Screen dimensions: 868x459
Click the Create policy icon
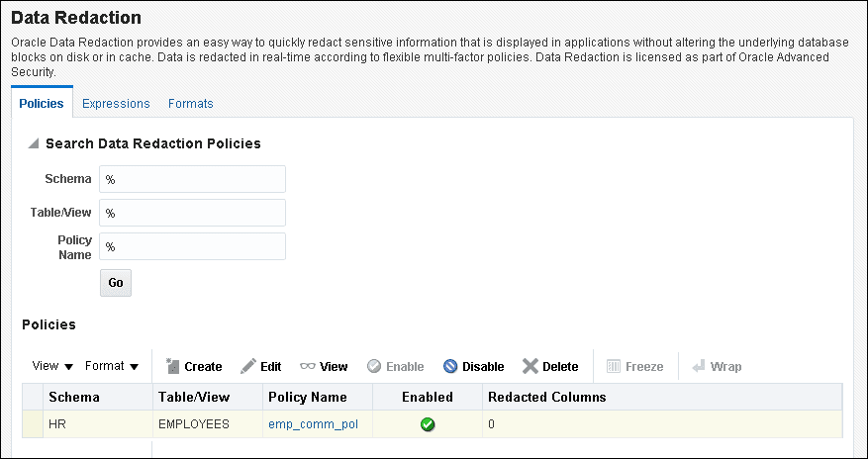click(171, 366)
